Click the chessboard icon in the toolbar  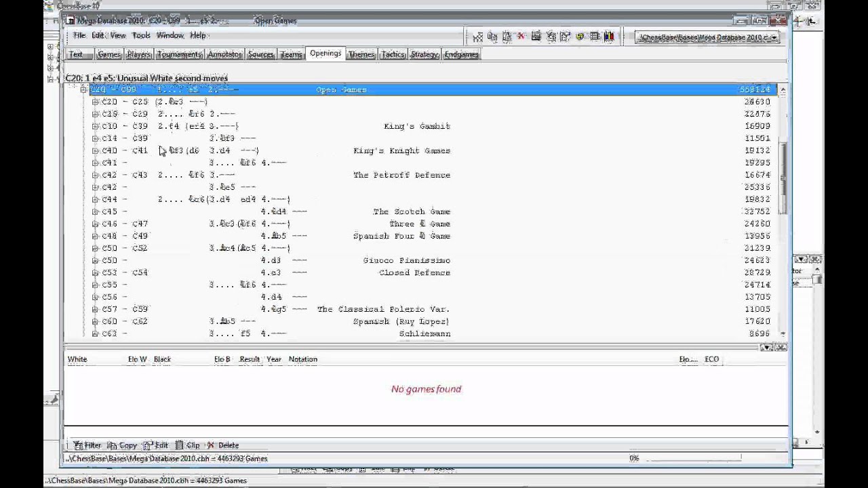click(478, 37)
